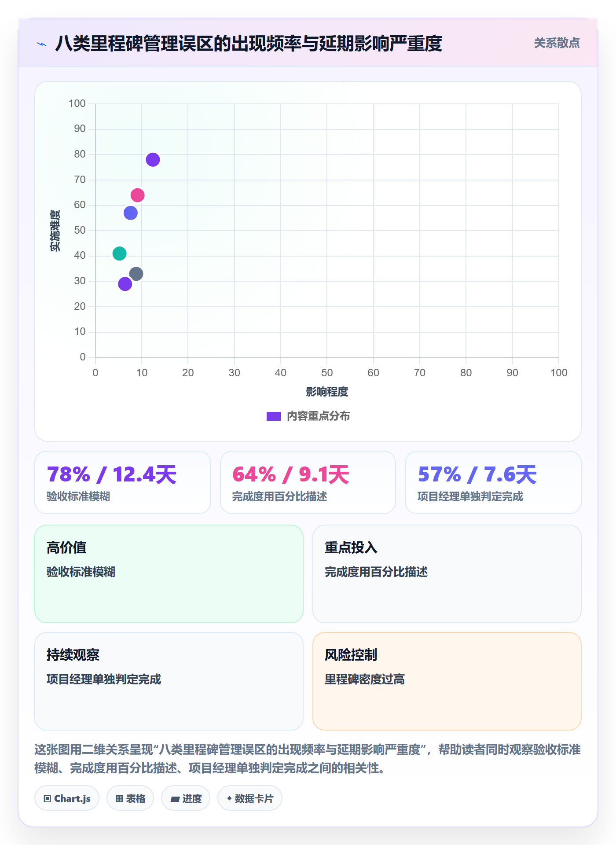Click the 关系散点 label in header

[x=557, y=43]
